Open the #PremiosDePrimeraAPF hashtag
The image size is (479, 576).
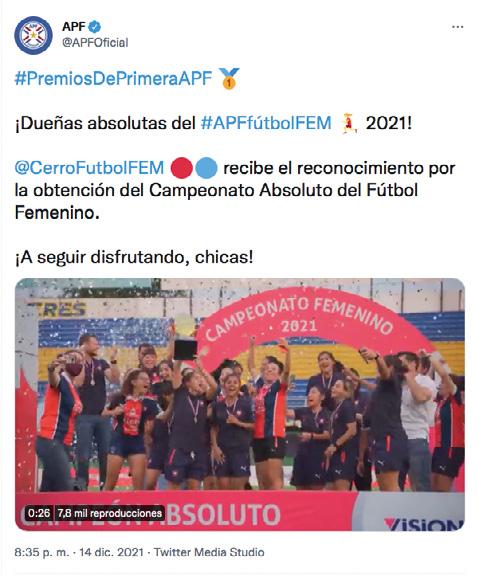pyautogui.click(x=113, y=78)
